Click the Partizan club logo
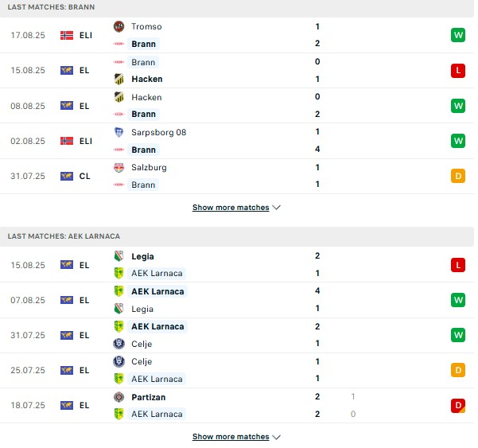The height and width of the screenshot is (448, 478). 119,396
